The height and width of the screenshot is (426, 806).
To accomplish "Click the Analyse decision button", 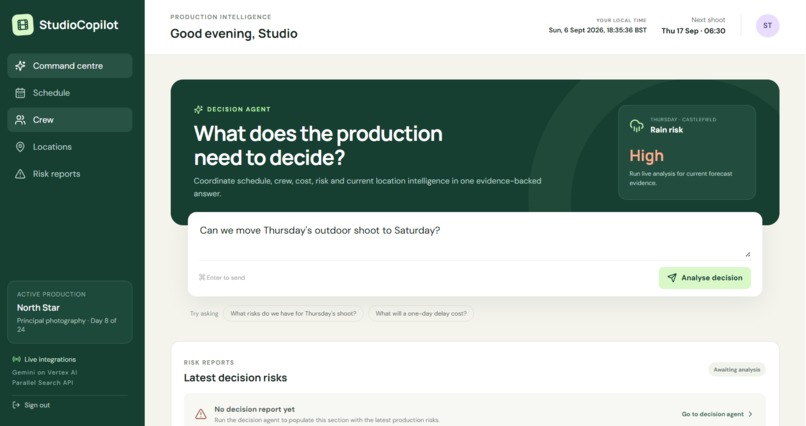I will [x=705, y=277].
